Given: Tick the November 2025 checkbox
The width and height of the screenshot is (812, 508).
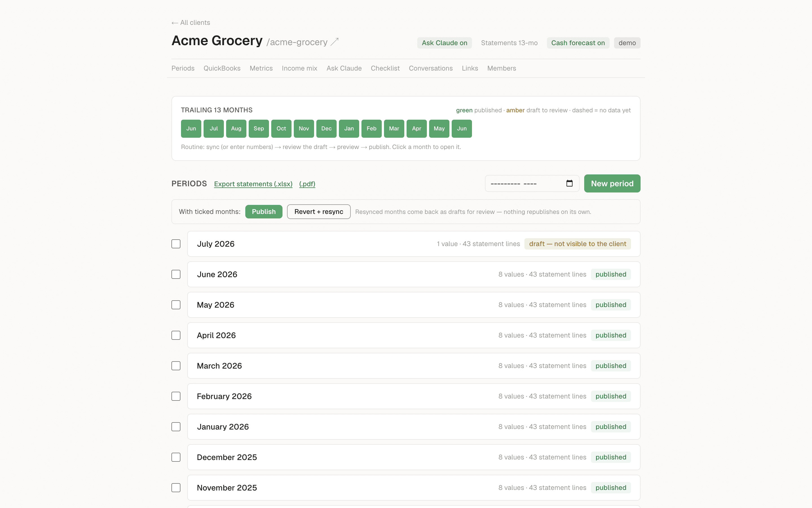Looking at the screenshot, I should point(176,488).
